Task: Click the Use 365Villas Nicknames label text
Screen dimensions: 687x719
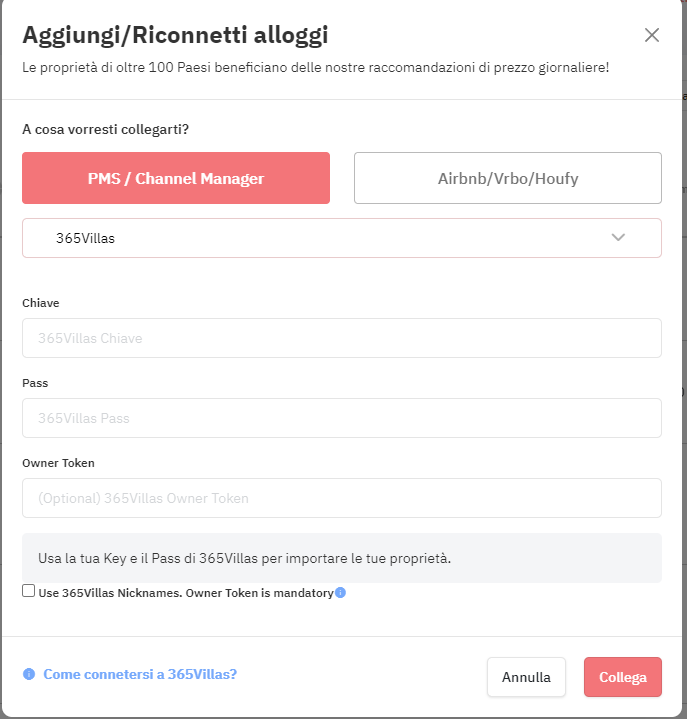Action: [x=186, y=593]
